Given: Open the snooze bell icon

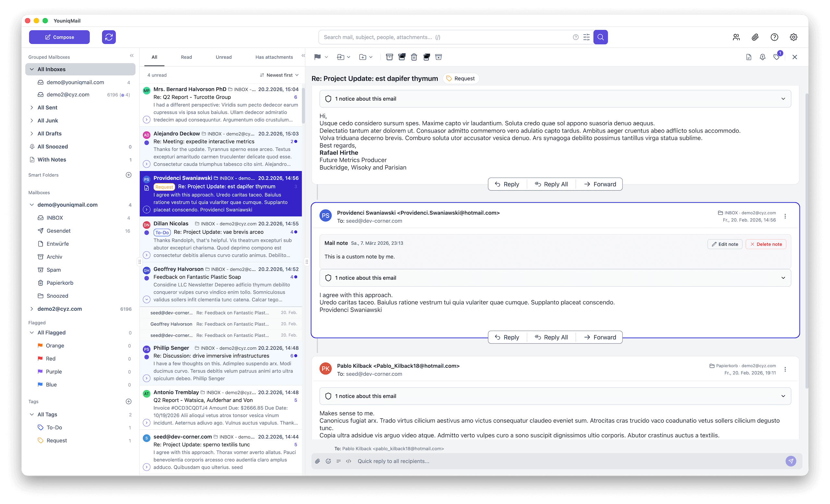Looking at the screenshot, I should 762,57.
